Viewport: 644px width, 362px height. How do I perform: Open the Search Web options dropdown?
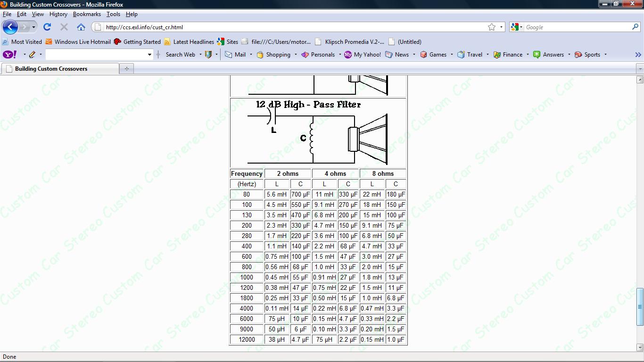(200, 55)
